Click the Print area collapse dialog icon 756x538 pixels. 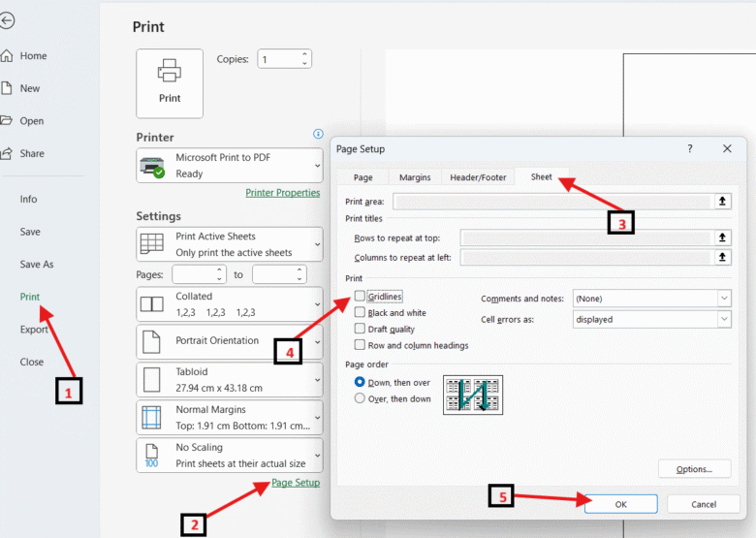[722, 201]
